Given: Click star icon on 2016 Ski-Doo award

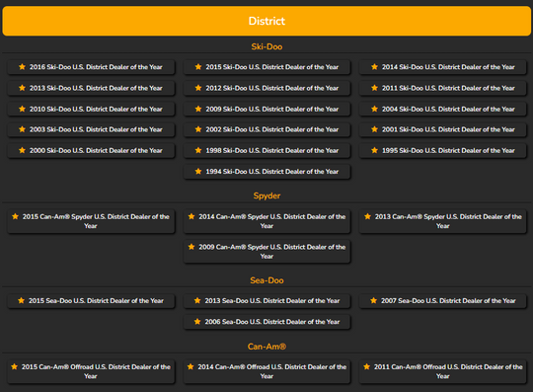Looking at the screenshot, I should pyautogui.click(x=22, y=67).
